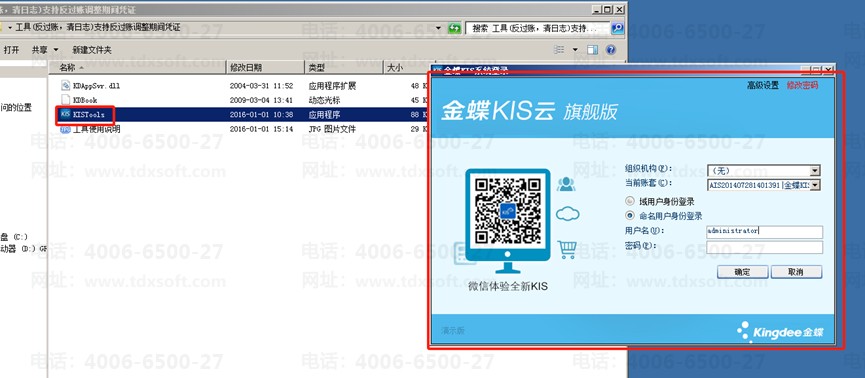Select 域用户身份登录 radio button
Screen dimensions: 865x378
(x=630, y=201)
